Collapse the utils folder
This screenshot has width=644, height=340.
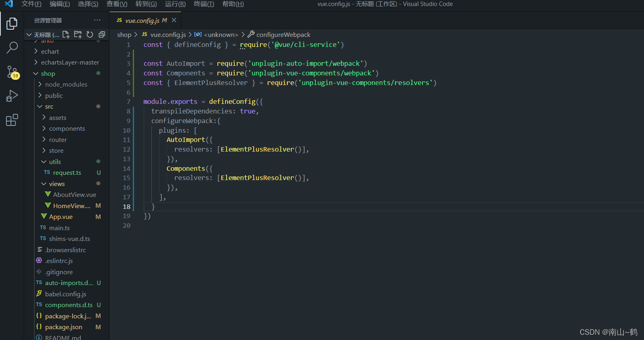coord(44,162)
